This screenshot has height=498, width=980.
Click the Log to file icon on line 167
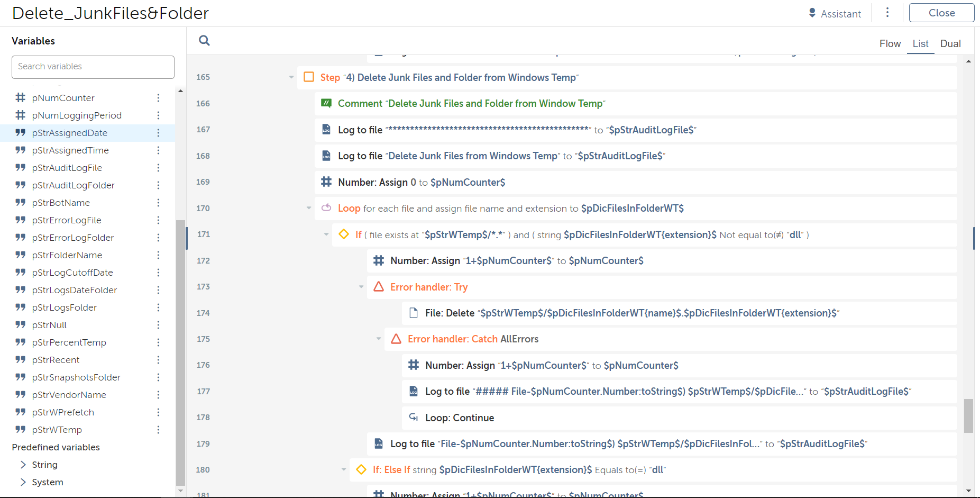326,130
